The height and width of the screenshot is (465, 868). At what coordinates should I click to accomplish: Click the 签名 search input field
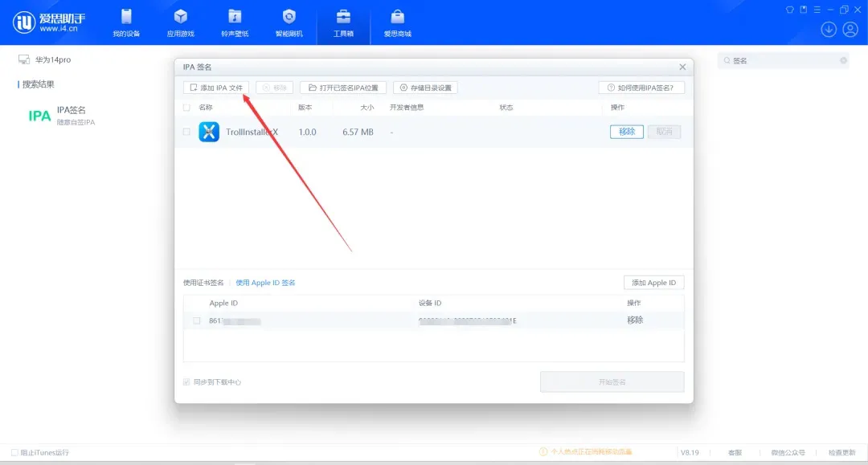pyautogui.click(x=784, y=60)
